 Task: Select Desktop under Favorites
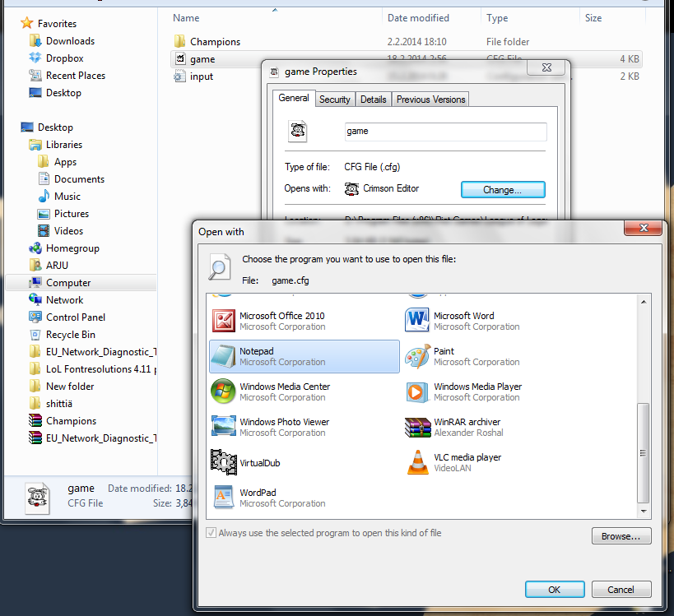click(63, 93)
